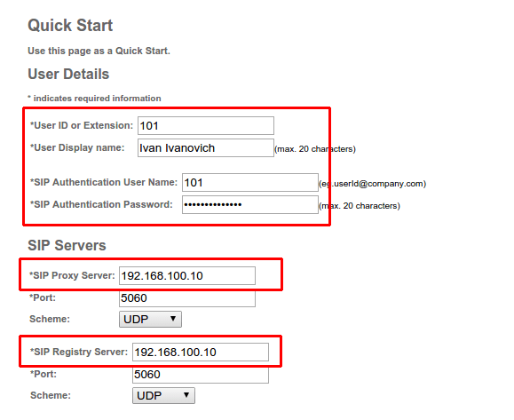Select the SIP Authentication User Name field
The image size is (514, 420).
point(250,183)
